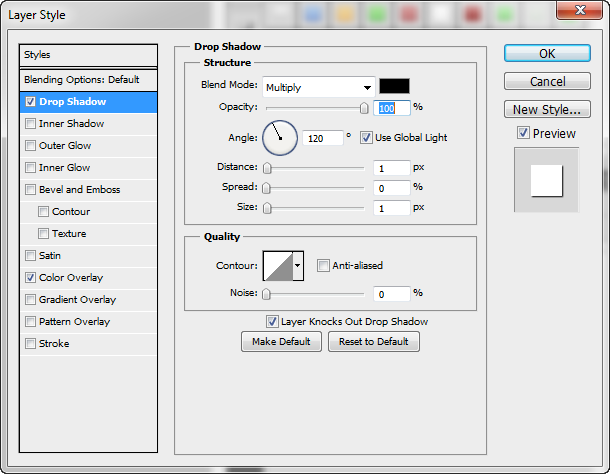Select the Color Overlay style label
Image resolution: width=610 pixels, height=474 pixels.
(x=71, y=277)
